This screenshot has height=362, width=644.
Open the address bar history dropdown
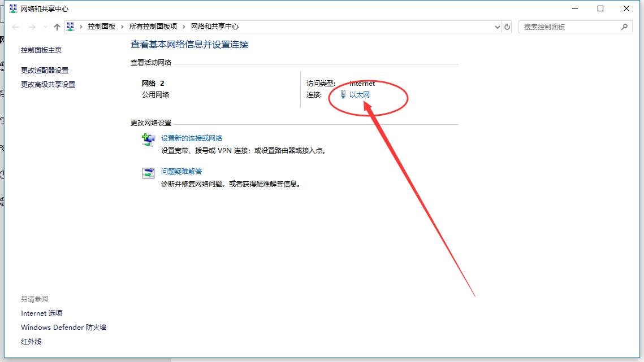(497, 27)
